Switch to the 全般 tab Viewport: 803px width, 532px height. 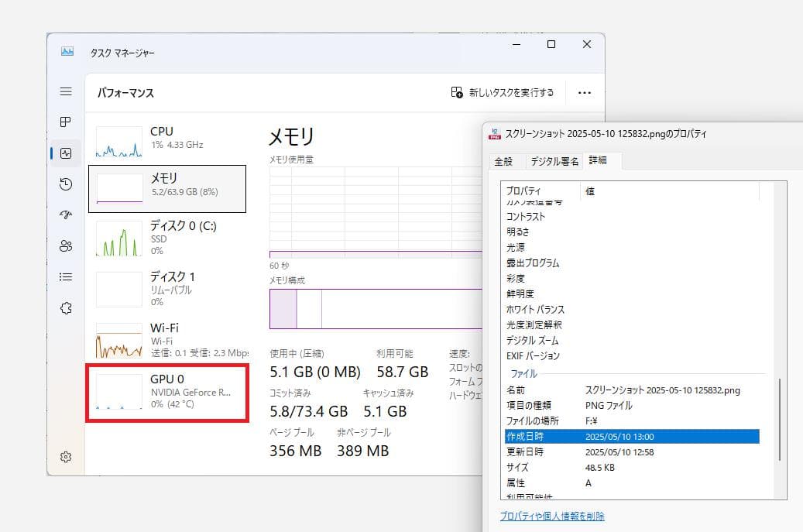[503, 162]
